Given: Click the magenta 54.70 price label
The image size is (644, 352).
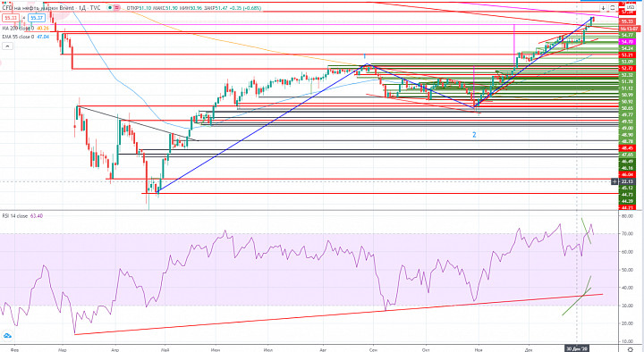Looking at the screenshot, I should coord(627,42).
